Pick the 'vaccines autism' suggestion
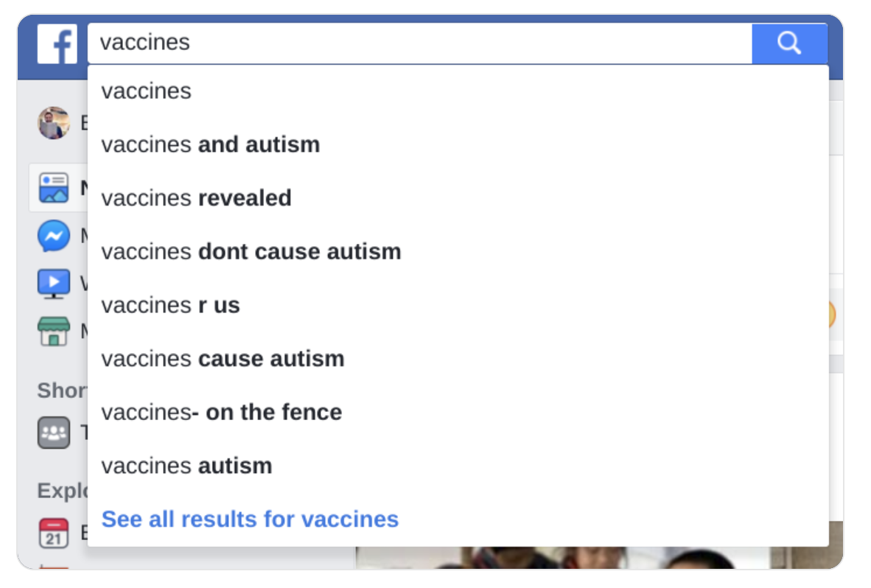The height and width of the screenshot is (588, 871). click(187, 466)
